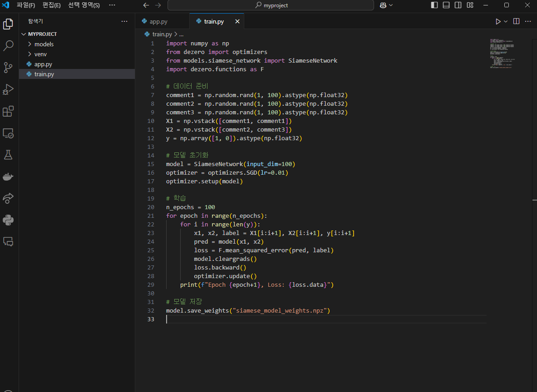
Task: Open the Testing flask icon view
Action: 9,155
